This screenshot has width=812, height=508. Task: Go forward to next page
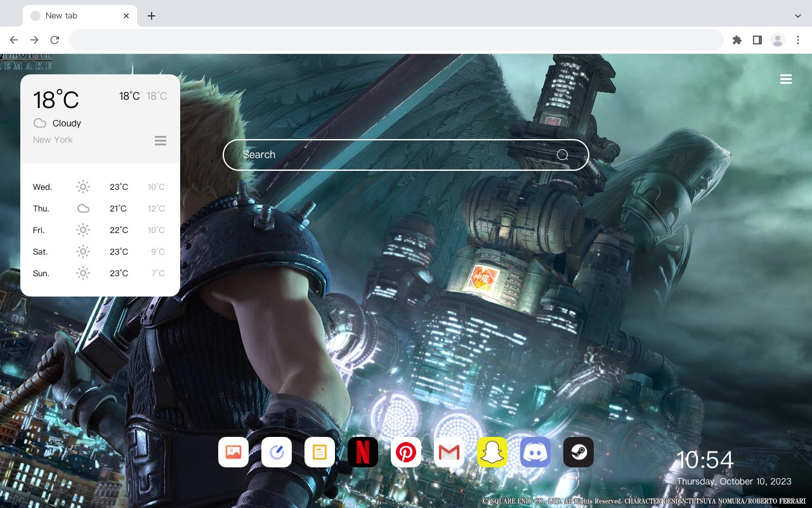coord(34,40)
